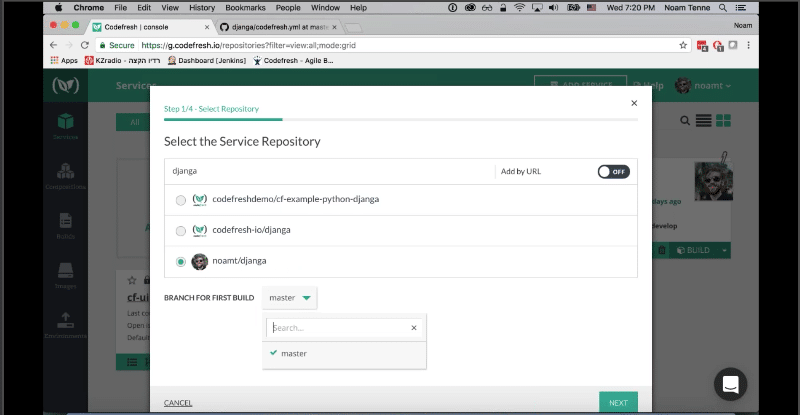This screenshot has width=800, height=415.
Task: Open the Chrome menu in menu bar
Action: tap(88, 8)
